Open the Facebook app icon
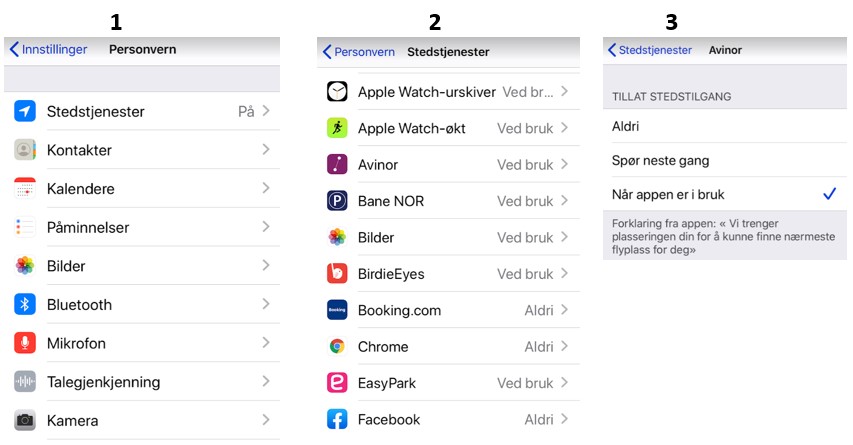Screen dimensions: 853x445 pyautogui.click(x=337, y=419)
